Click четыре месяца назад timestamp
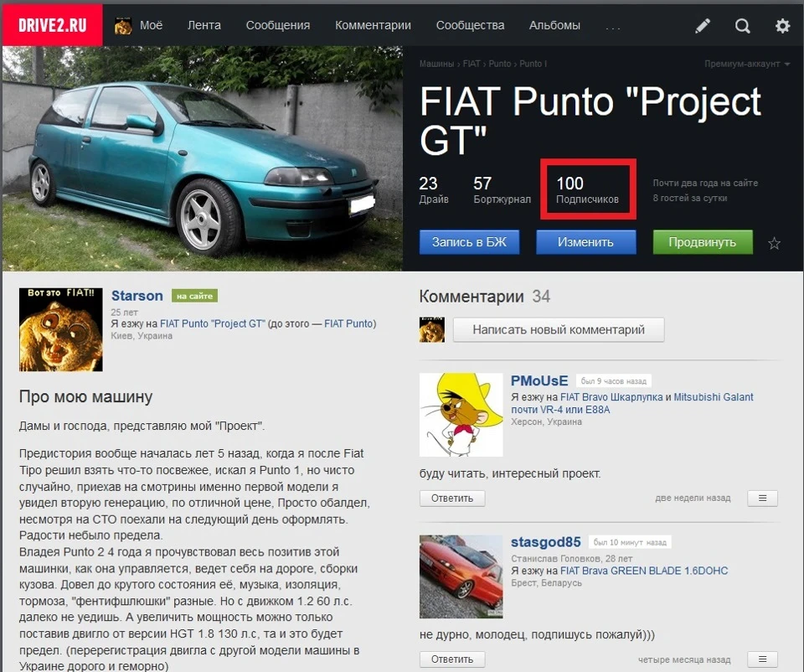Image resolution: width=804 pixels, height=672 pixels. coord(684,659)
